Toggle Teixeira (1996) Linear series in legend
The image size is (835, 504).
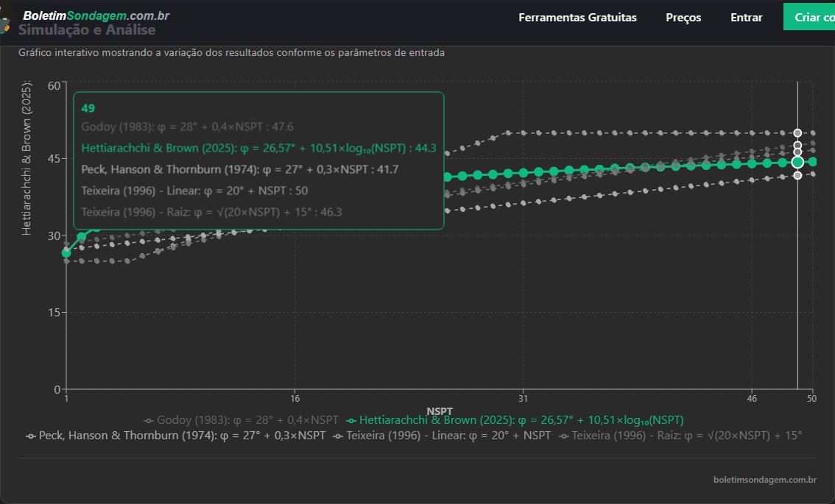pos(448,436)
